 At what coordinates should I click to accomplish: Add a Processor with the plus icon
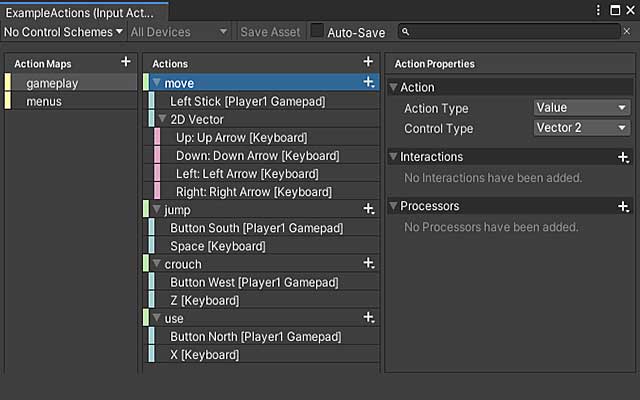click(623, 207)
